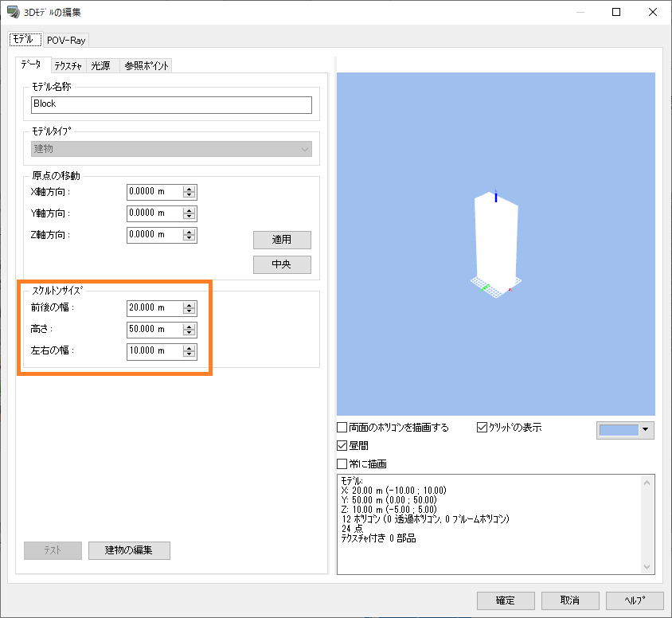Open the POV-Ray tab

pyautogui.click(x=66, y=41)
